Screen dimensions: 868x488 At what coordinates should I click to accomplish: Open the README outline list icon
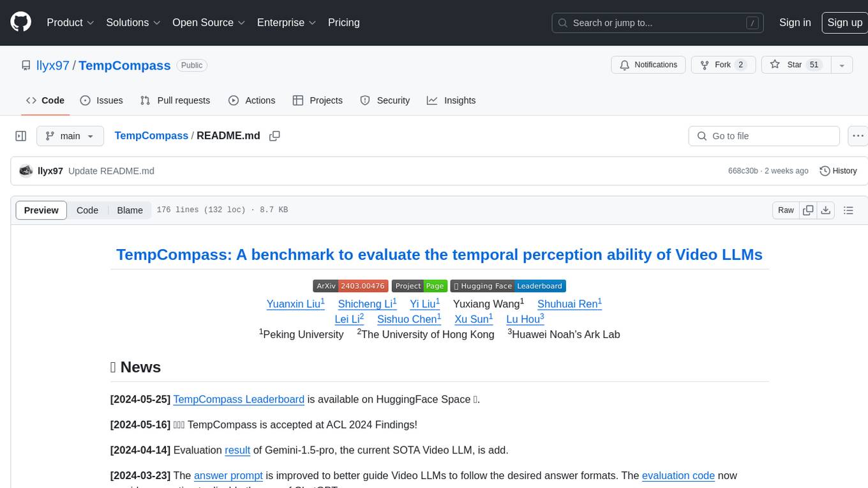[x=848, y=210]
